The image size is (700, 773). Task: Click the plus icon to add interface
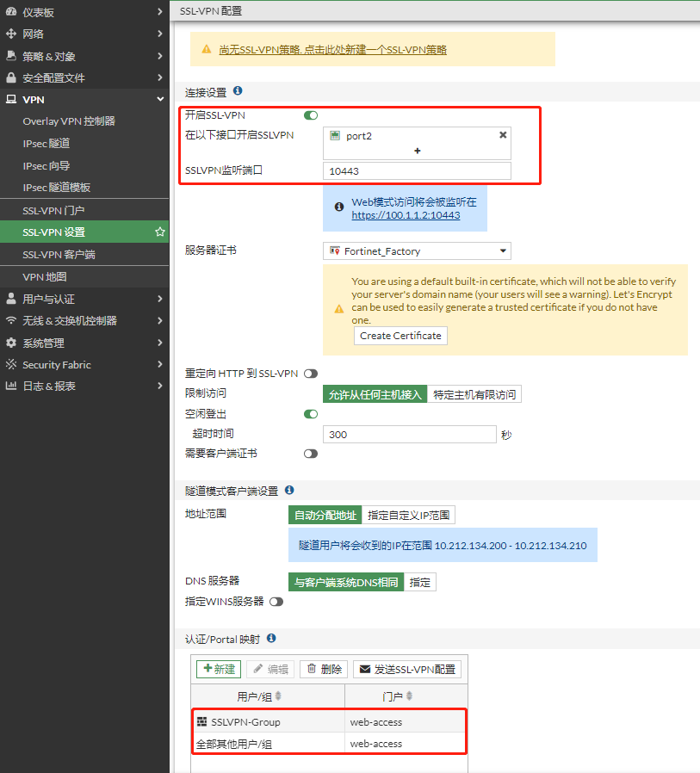click(x=418, y=151)
